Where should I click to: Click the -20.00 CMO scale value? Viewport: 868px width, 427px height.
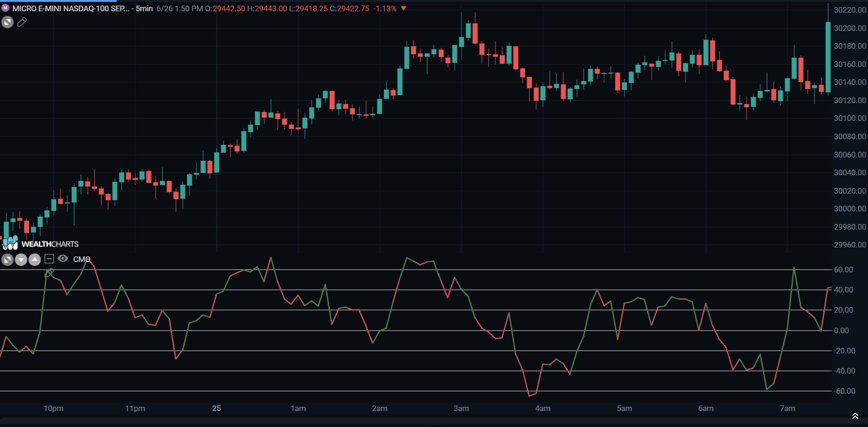(x=845, y=351)
